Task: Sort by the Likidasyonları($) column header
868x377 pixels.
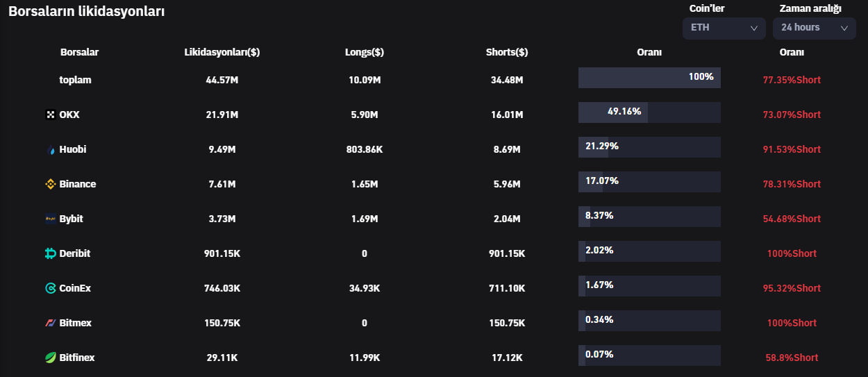Action: (x=222, y=52)
